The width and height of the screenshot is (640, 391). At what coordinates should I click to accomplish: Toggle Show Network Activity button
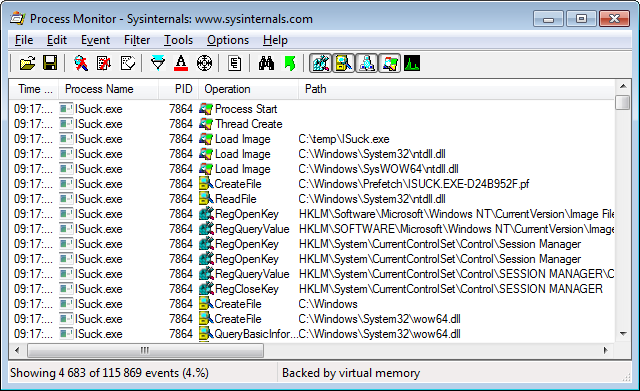coord(367,63)
